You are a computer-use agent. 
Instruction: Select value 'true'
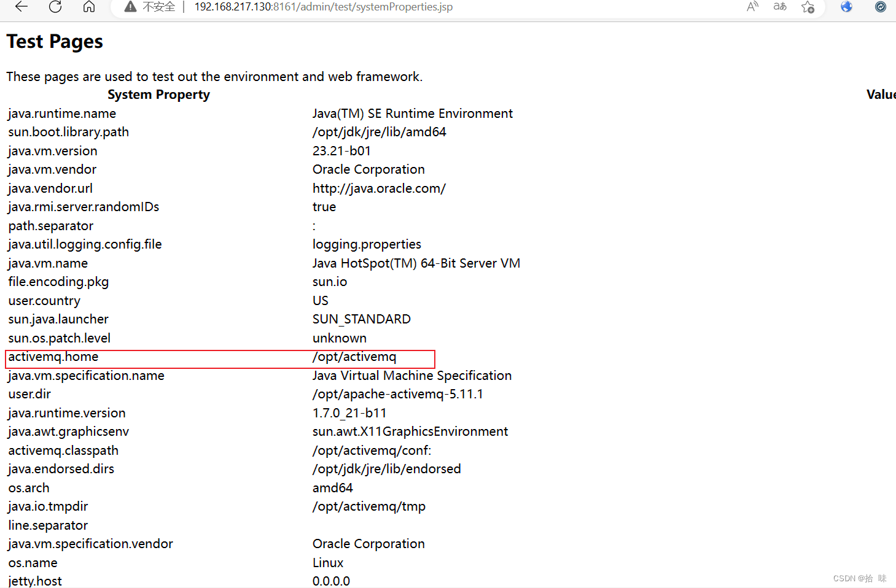pos(324,207)
